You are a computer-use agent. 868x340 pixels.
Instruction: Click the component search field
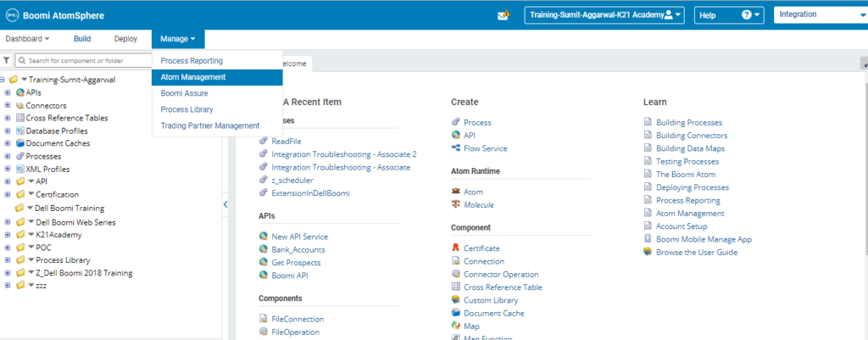point(83,60)
